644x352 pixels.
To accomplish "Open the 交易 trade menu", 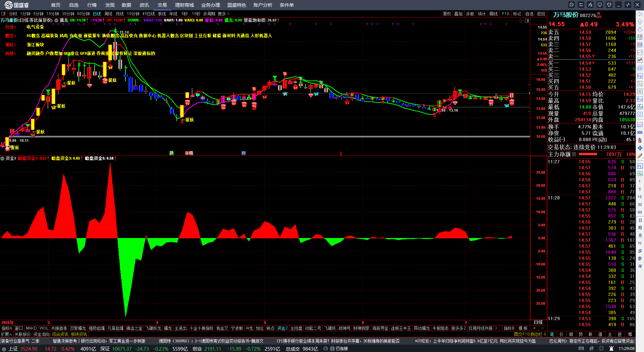I will tap(162, 5).
